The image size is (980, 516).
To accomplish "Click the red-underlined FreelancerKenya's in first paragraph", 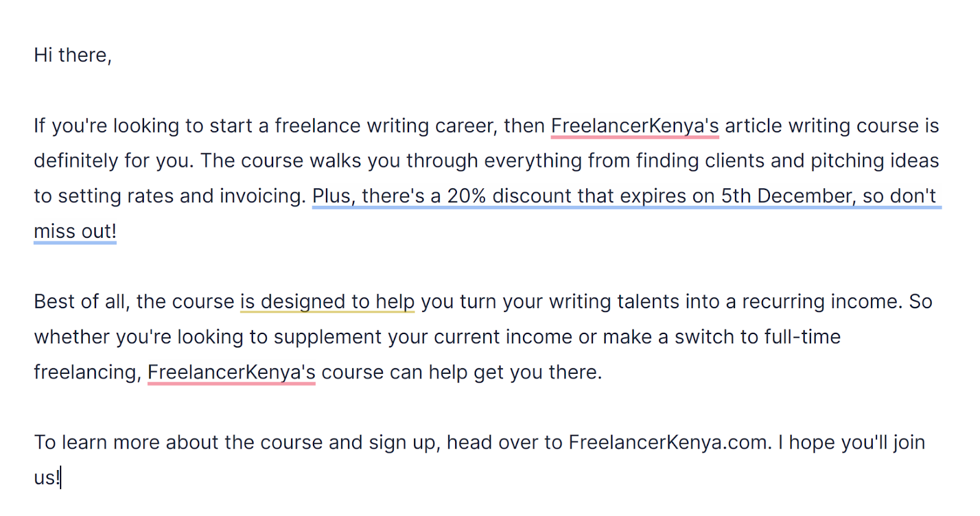I will tap(635, 126).
